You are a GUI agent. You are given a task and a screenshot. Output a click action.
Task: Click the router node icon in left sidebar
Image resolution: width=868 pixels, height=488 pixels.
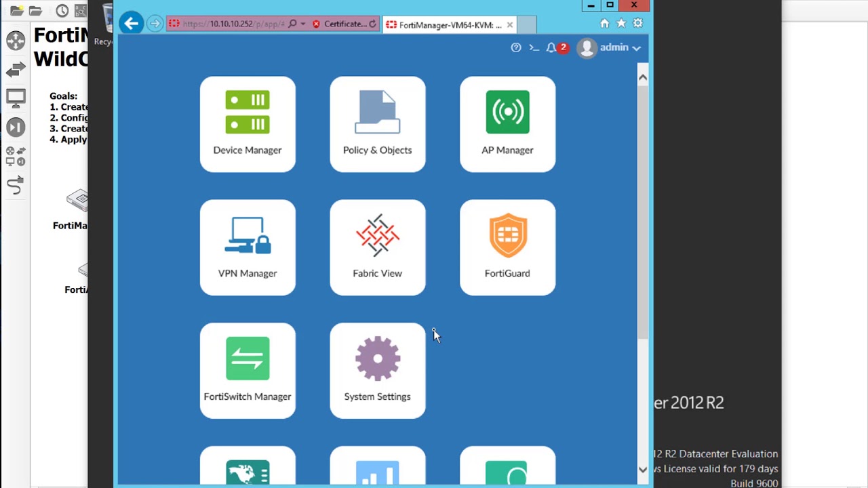coord(16,41)
